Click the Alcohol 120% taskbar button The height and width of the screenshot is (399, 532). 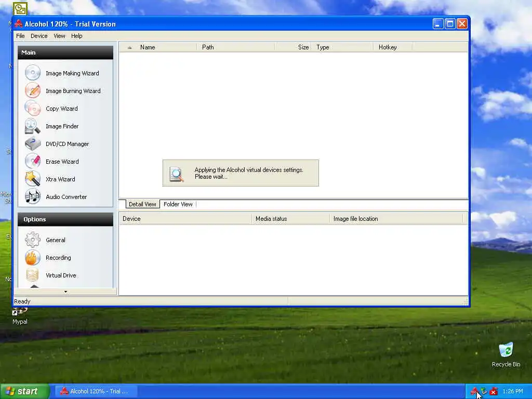click(x=96, y=391)
